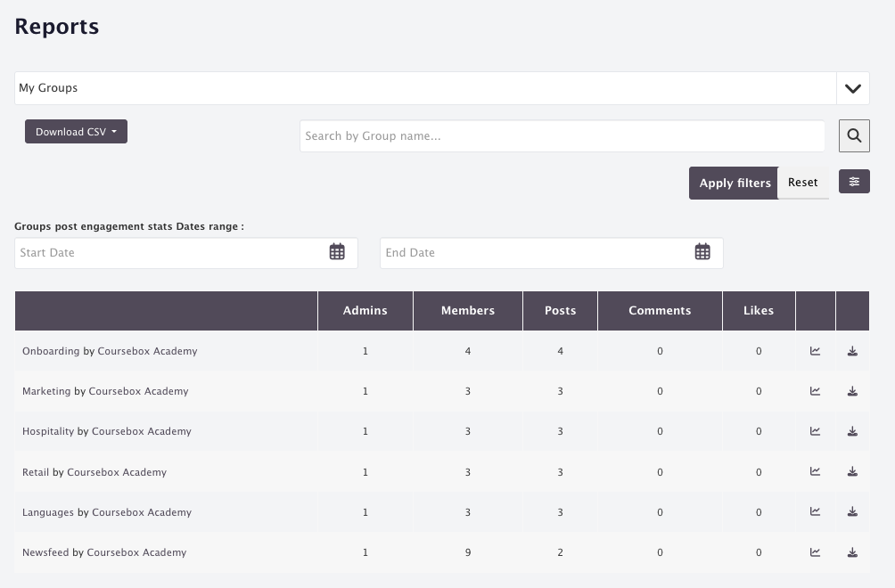
Task: Sort by the Posts column header
Action: click(x=560, y=311)
